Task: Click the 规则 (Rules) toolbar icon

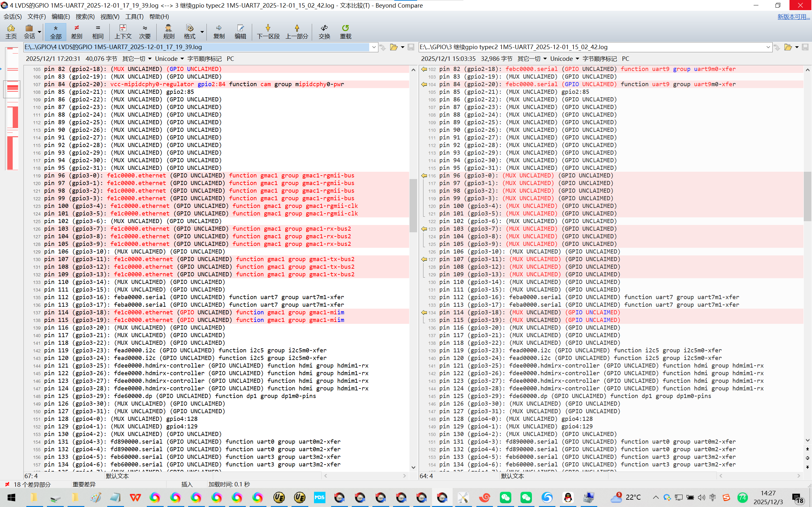Action: click(168, 31)
